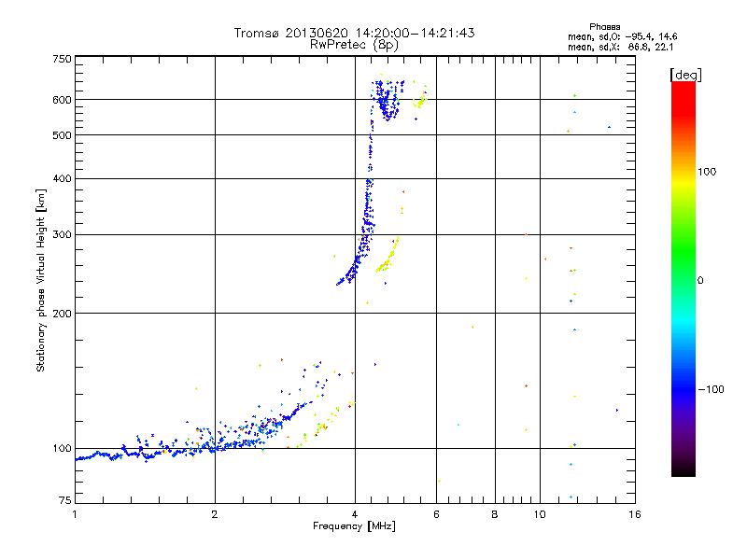Screen dimensions: 747x560
Task: Click the '[deg]' colorbar unit label
Action: tap(685, 75)
